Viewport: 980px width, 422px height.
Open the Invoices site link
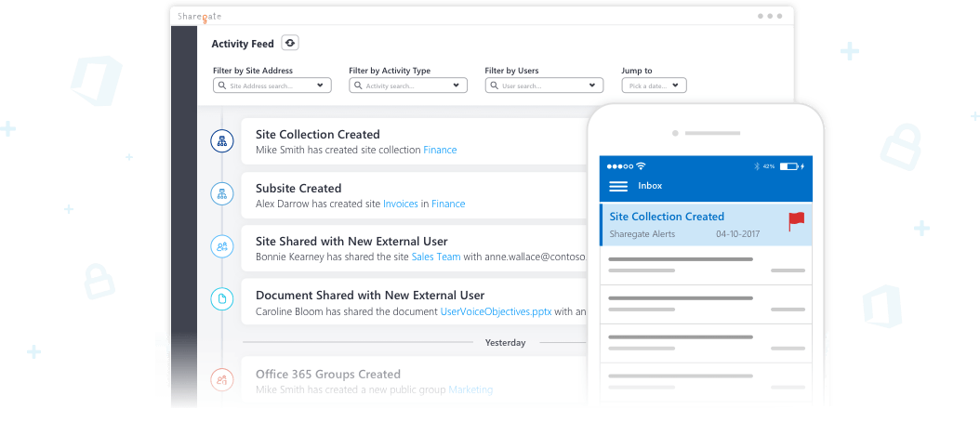(x=401, y=204)
